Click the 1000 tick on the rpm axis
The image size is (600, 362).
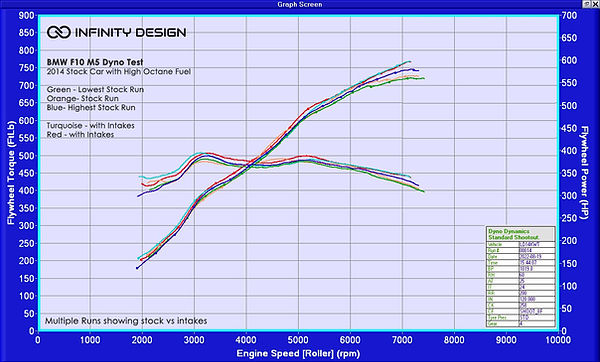(x=90, y=340)
